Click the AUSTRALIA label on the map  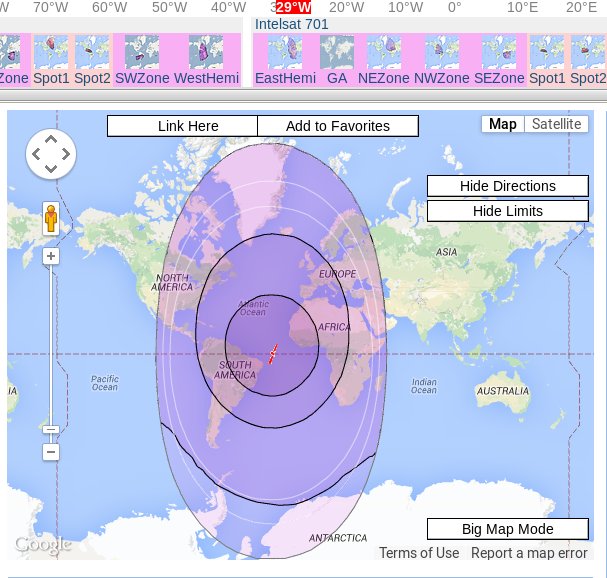[x=502, y=391]
